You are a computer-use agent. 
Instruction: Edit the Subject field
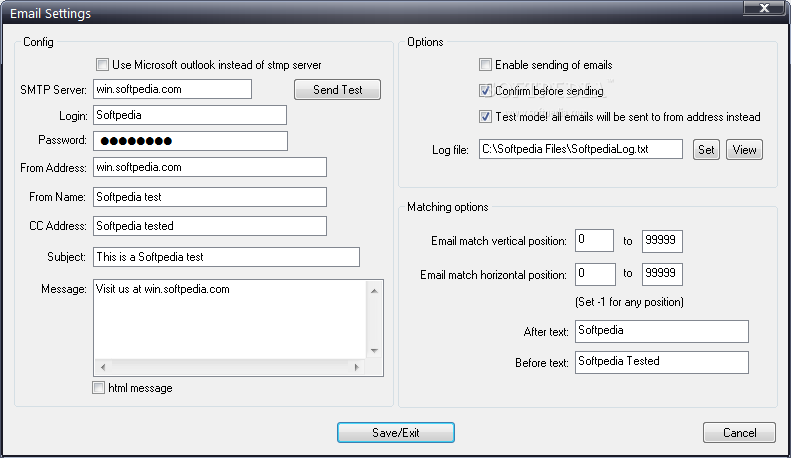point(227,257)
